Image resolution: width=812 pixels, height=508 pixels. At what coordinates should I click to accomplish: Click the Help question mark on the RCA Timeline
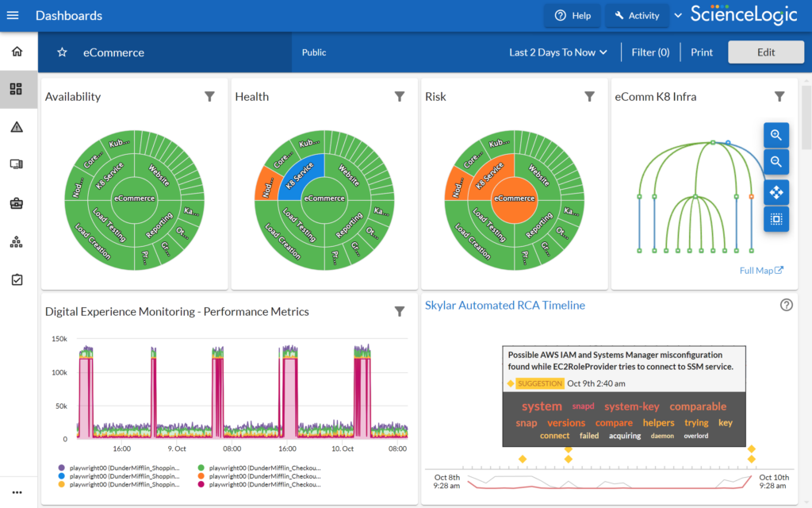786,304
